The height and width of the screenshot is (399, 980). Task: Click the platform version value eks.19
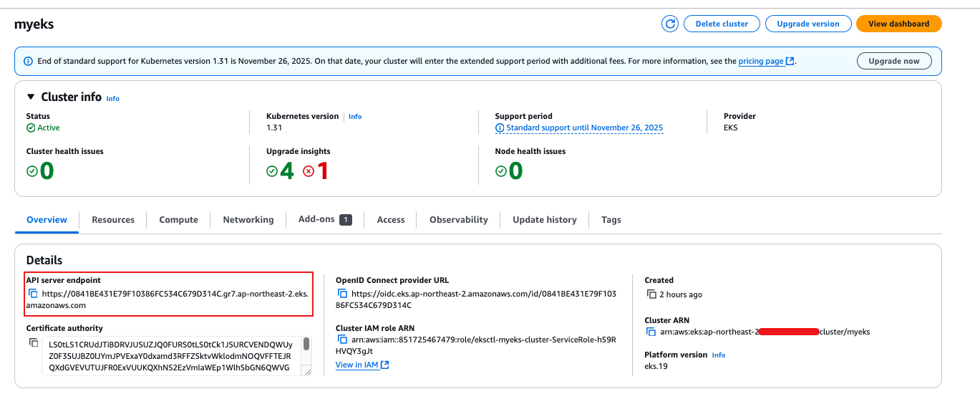tap(656, 367)
